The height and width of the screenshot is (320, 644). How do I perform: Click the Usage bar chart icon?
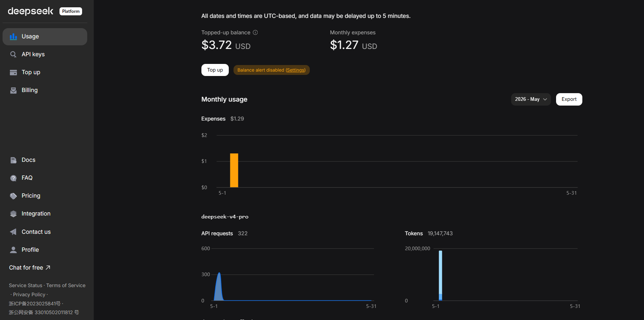click(14, 37)
